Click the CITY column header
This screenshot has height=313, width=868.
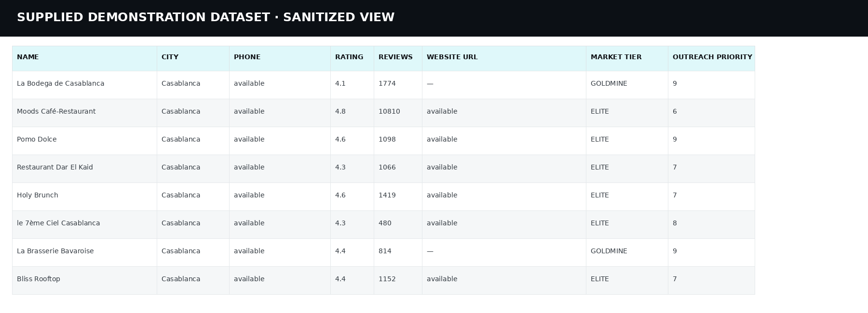pos(193,58)
